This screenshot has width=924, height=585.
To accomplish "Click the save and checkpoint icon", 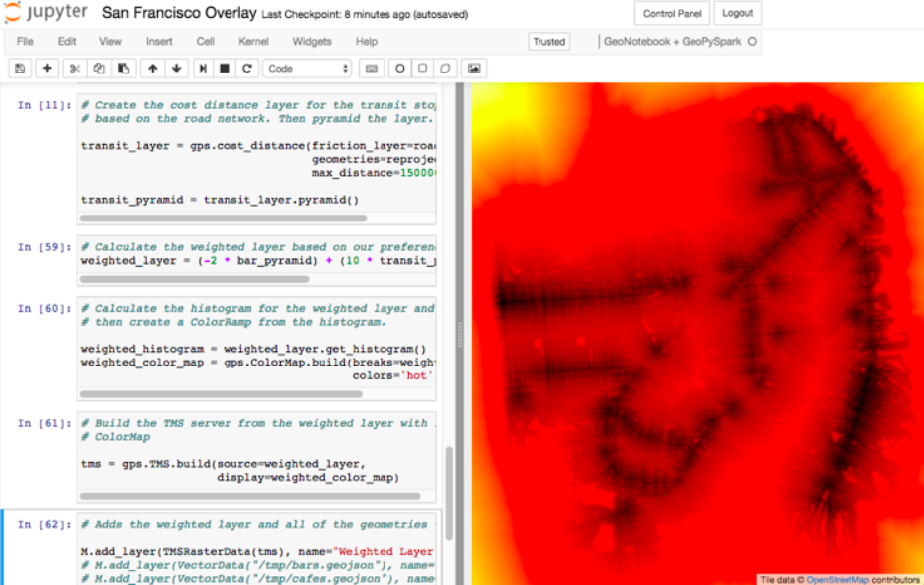I will pyautogui.click(x=20, y=69).
